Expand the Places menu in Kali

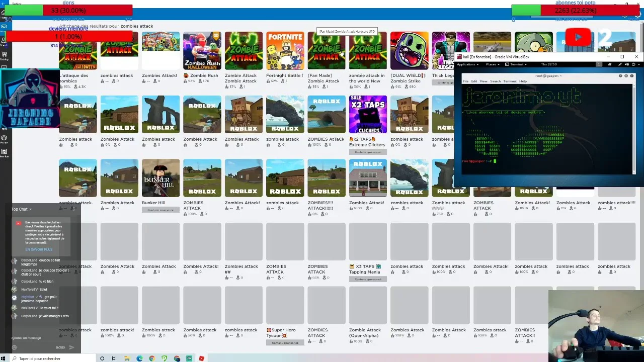[x=493, y=64]
